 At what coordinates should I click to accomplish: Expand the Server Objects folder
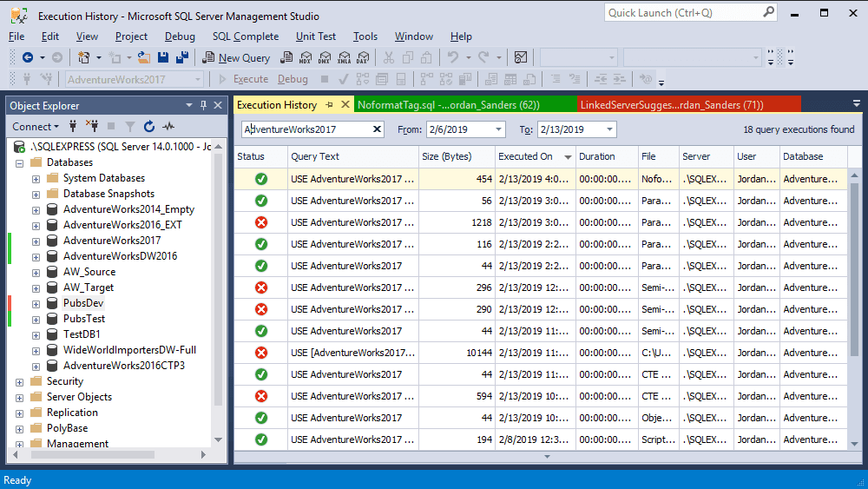click(19, 398)
